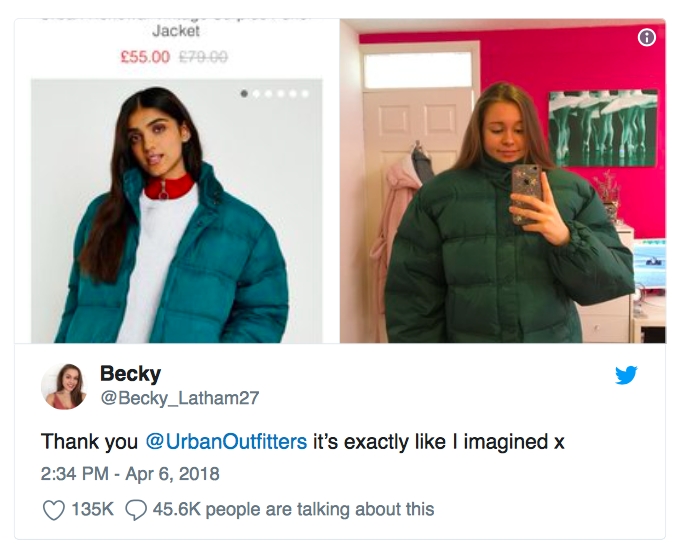691x557 pixels.
Task: Click the info icon on image
Action: [646, 37]
